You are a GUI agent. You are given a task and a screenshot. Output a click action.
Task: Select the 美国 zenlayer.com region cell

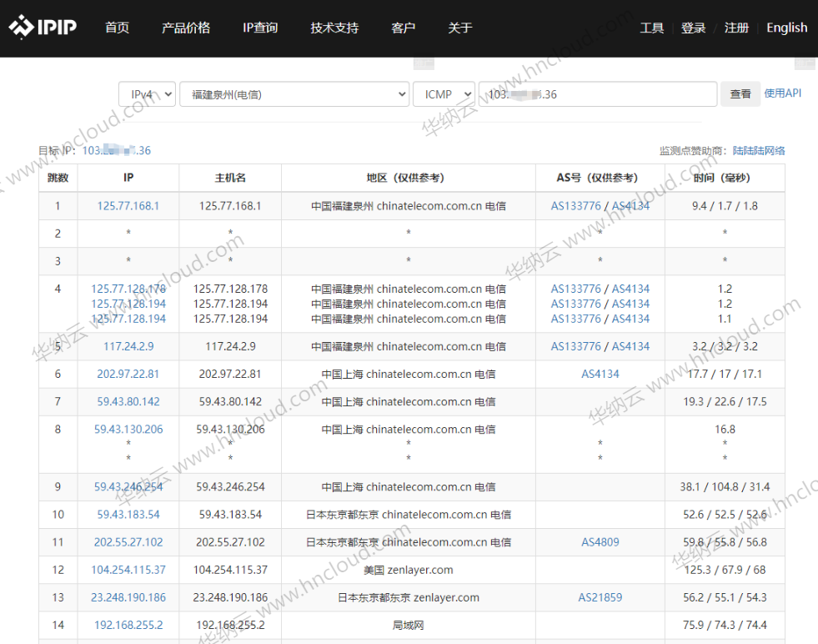(408, 570)
